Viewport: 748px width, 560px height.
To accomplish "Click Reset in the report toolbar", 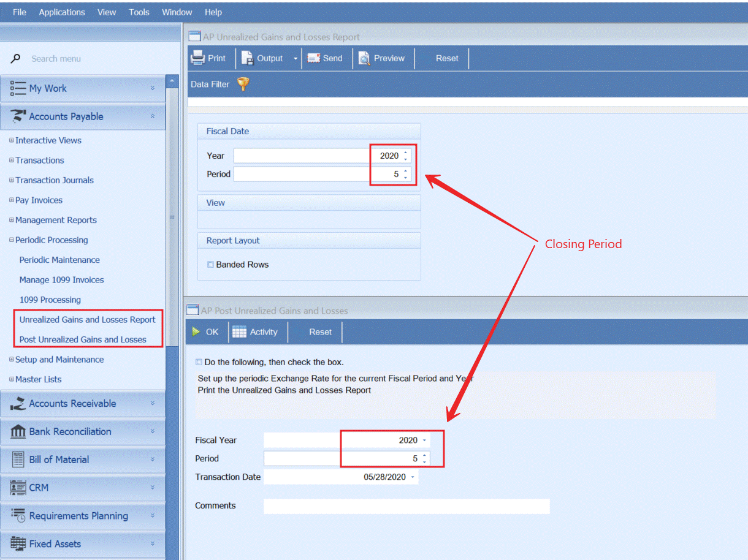I will coord(447,58).
